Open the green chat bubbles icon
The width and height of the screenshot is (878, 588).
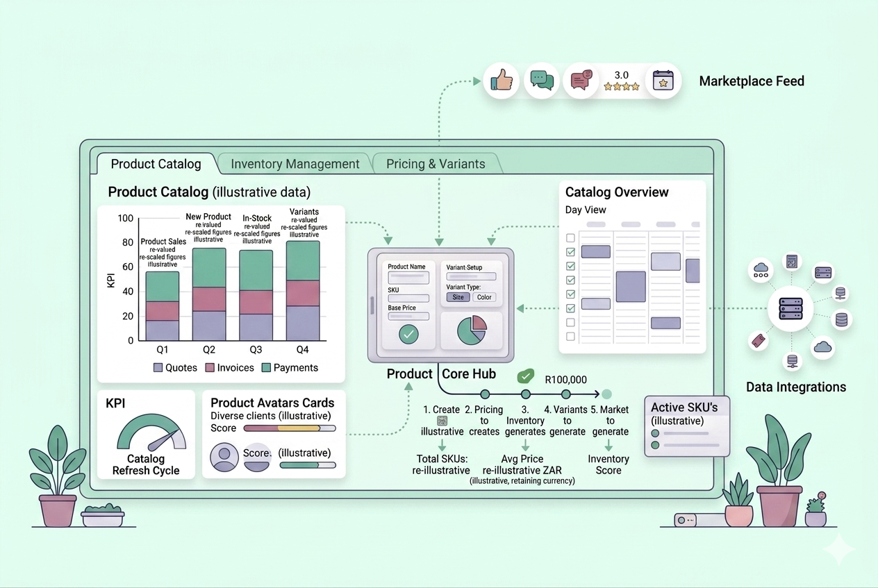[541, 81]
